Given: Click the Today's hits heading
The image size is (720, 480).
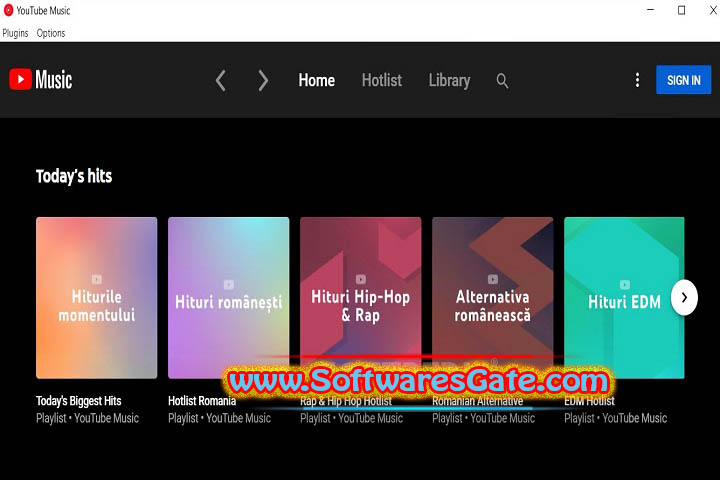Looking at the screenshot, I should point(74,176).
